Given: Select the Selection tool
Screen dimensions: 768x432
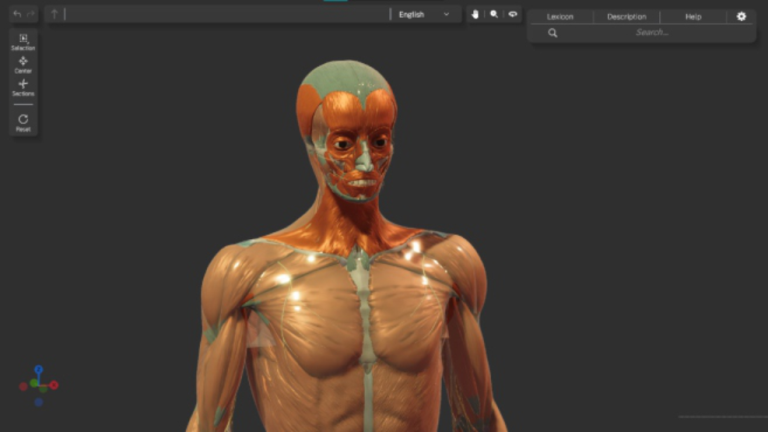Looking at the screenshot, I should [x=23, y=41].
